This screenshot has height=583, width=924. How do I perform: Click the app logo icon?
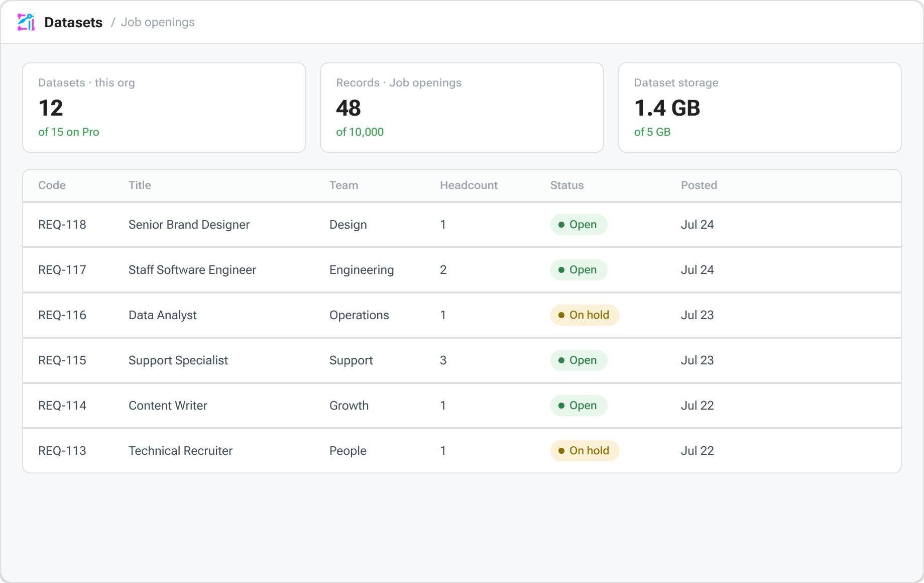[26, 22]
